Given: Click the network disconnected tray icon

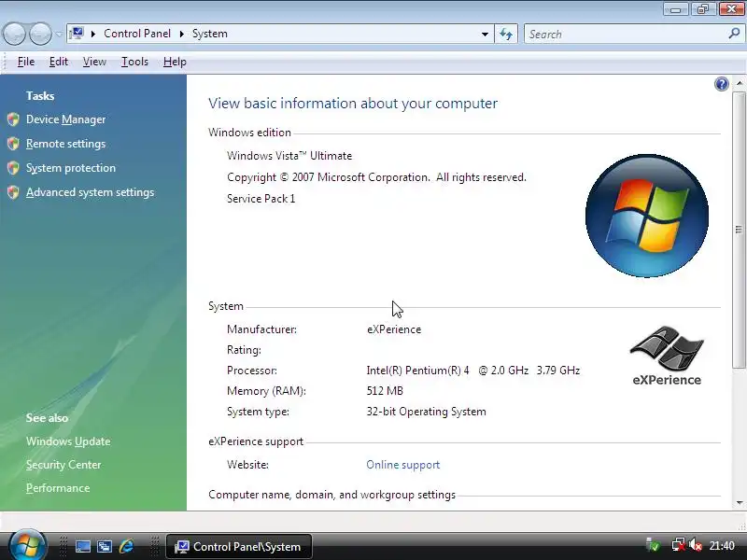Looking at the screenshot, I should (679, 546).
